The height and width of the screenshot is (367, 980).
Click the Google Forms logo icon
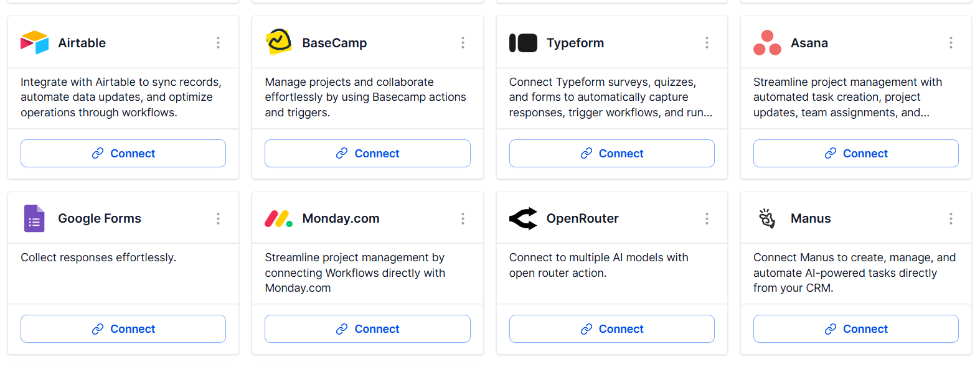coord(34,218)
